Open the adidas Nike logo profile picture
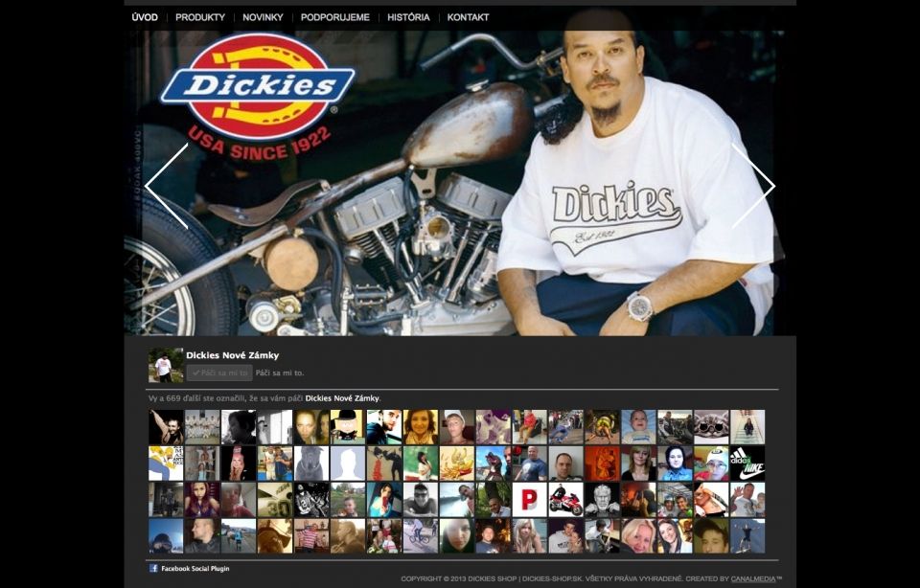Image resolution: width=920 pixels, height=588 pixels. [x=747, y=464]
